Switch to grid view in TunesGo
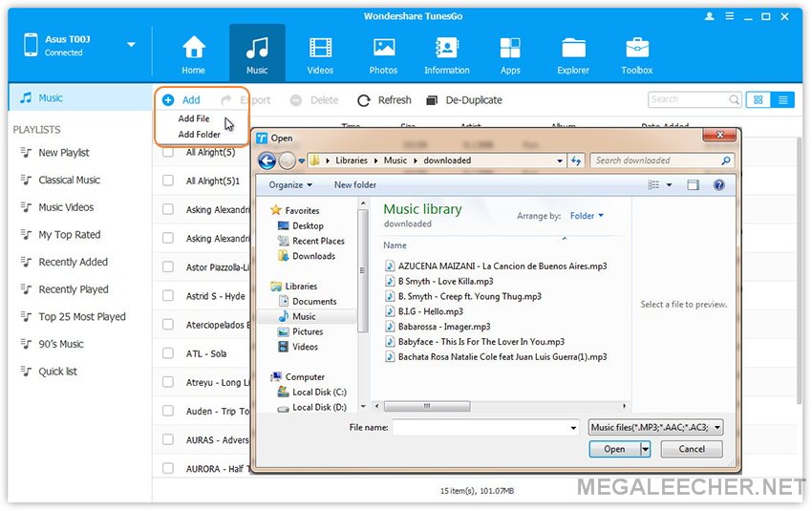Viewport: 812px width, 511px height. tap(759, 99)
